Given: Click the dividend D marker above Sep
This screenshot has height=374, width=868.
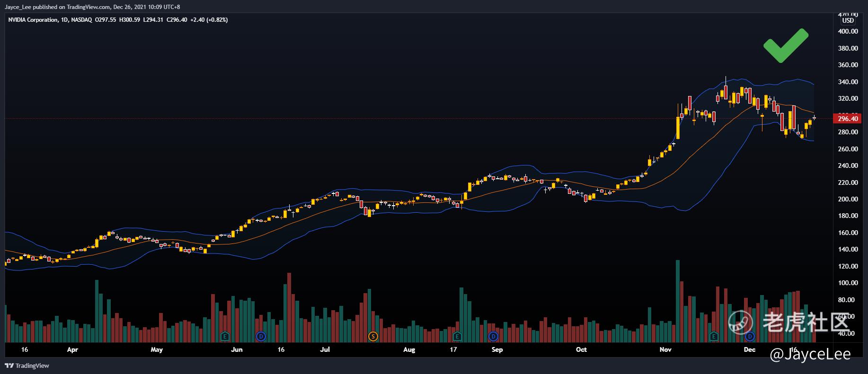Looking at the screenshot, I should pyautogui.click(x=494, y=337).
